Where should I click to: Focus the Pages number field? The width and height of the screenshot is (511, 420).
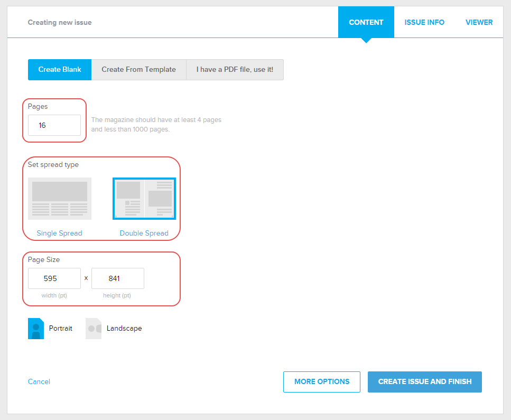[x=54, y=125]
